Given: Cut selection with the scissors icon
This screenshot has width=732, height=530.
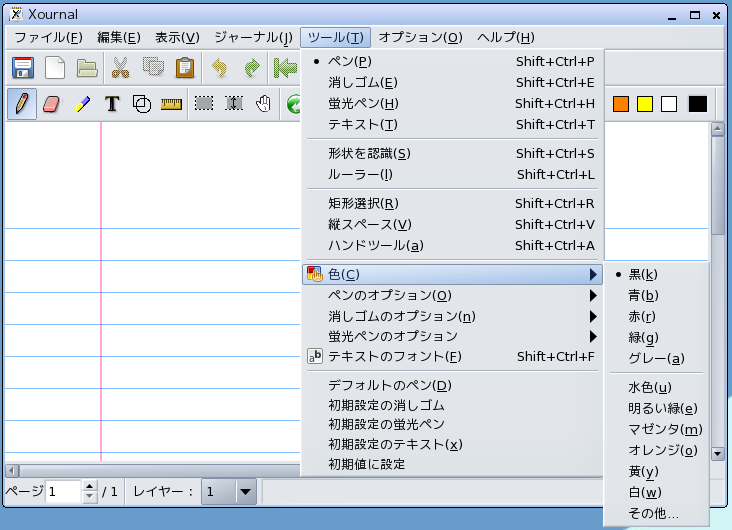Looking at the screenshot, I should [120, 68].
